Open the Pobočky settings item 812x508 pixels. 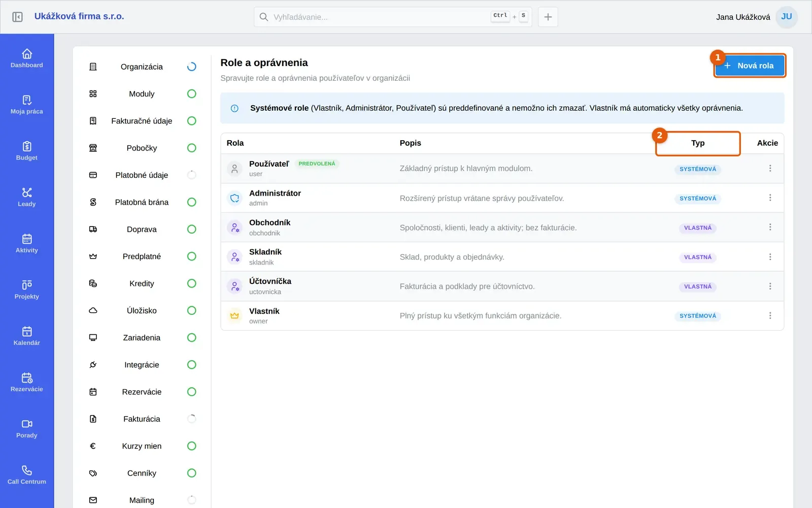pos(142,148)
